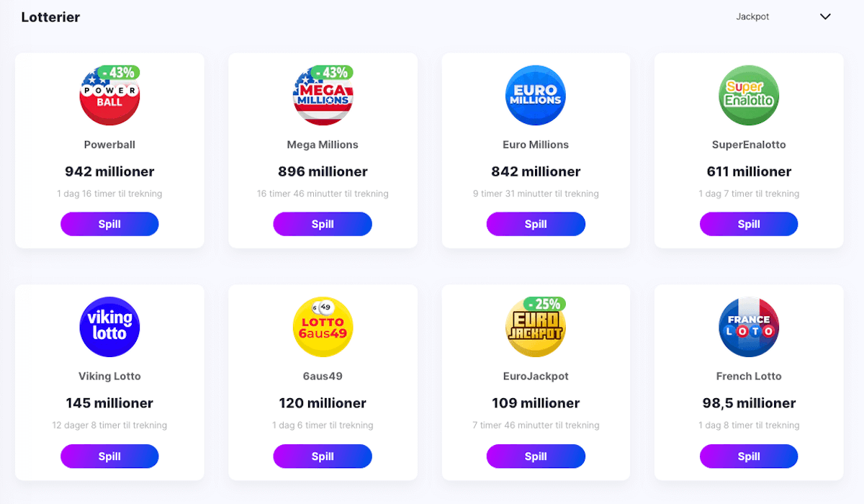Select the Euro Millions blue logo
The width and height of the screenshot is (864, 504).
tap(536, 96)
